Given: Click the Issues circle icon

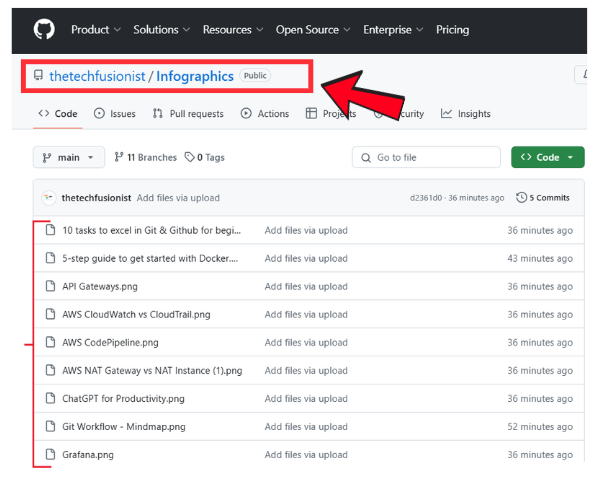Looking at the screenshot, I should pyautogui.click(x=99, y=113).
